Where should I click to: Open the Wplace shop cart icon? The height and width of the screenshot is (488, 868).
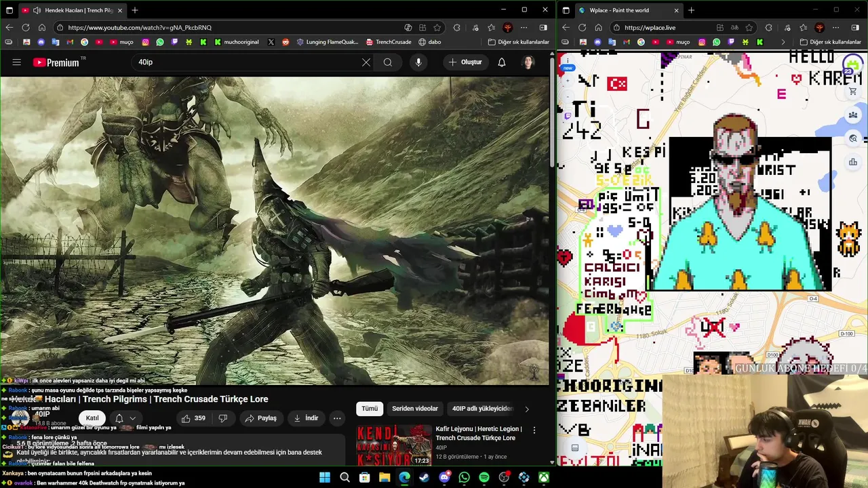point(853,91)
